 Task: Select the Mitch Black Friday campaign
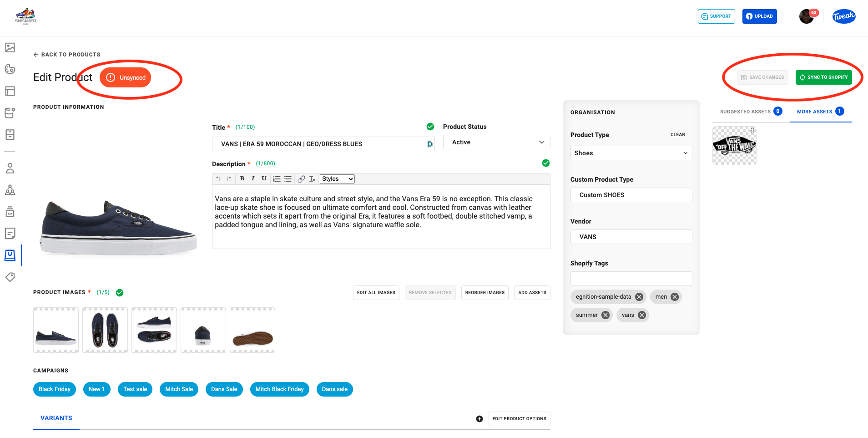(280, 389)
